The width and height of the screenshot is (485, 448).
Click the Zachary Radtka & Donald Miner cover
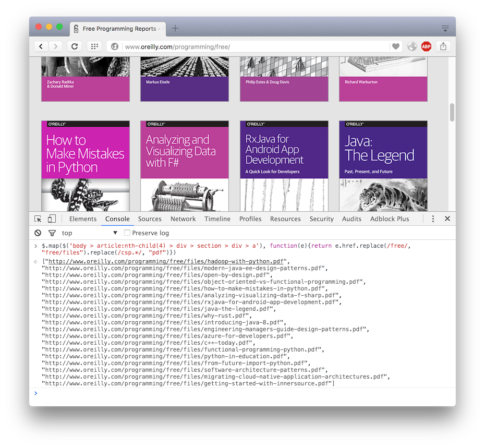pos(86,79)
